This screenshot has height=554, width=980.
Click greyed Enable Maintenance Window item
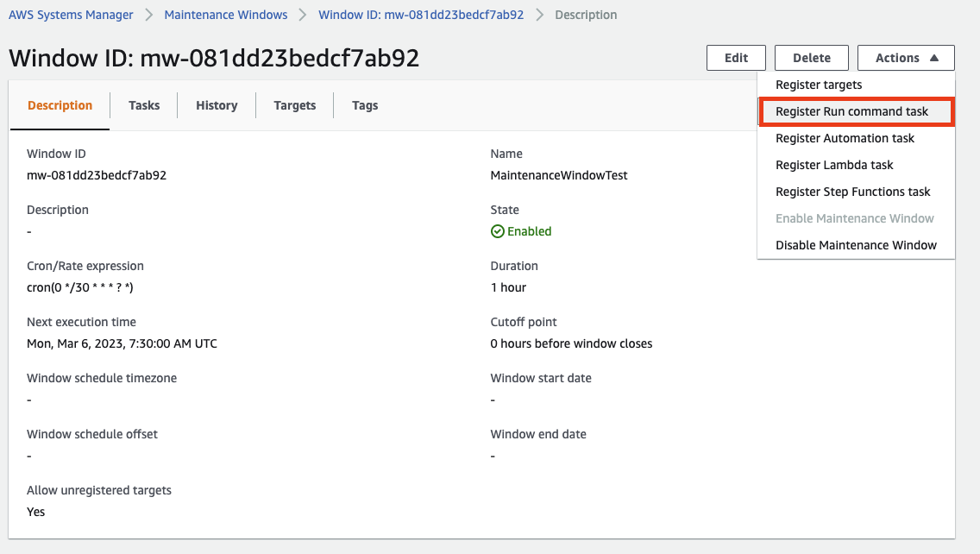click(856, 218)
